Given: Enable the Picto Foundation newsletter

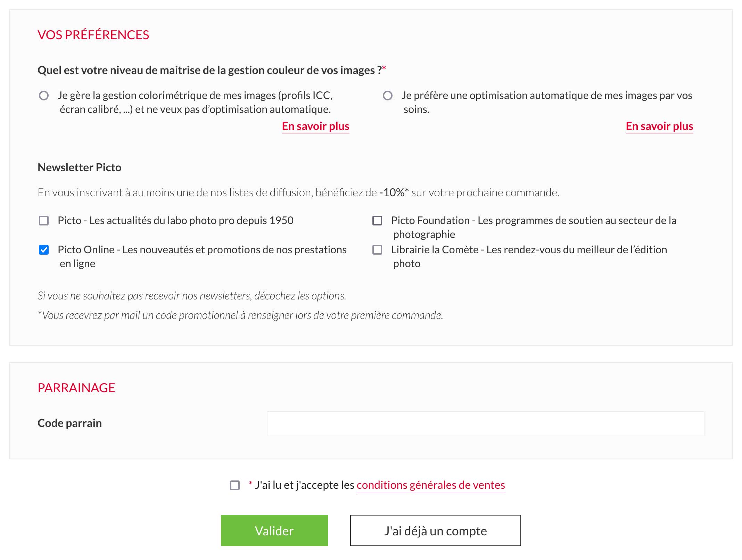Looking at the screenshot, I should pos(377,221).
